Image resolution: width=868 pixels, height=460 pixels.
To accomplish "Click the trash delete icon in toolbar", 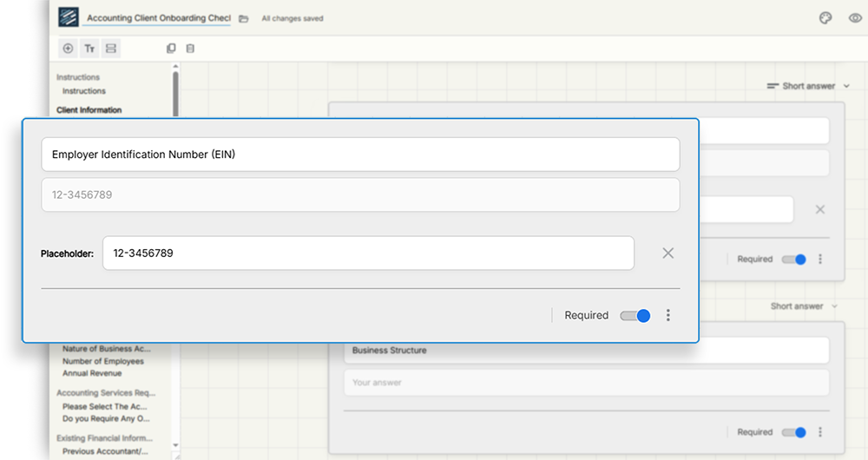I will (190, 49).
